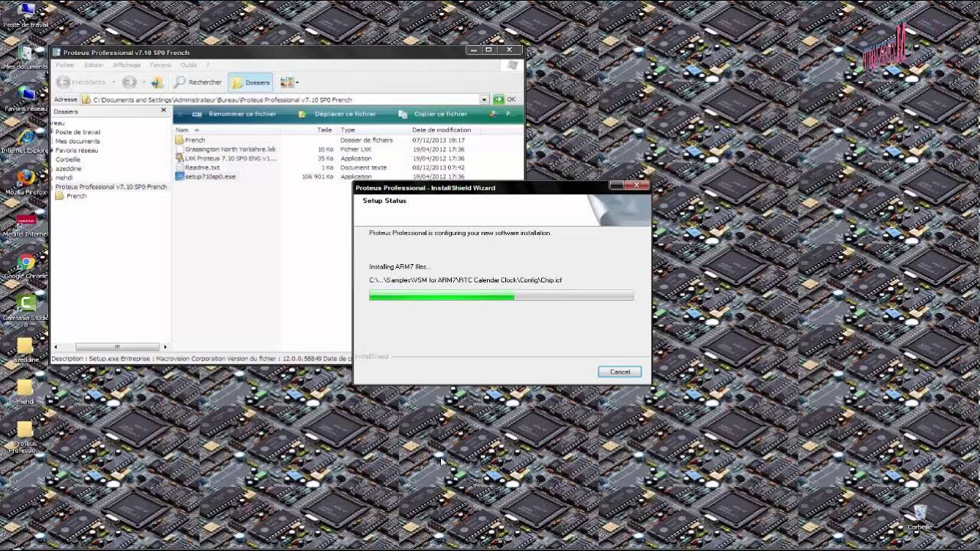Select Favoris réseau in folder tree
Viewport: 980px width, 551px height.
[x=77, y=150]
